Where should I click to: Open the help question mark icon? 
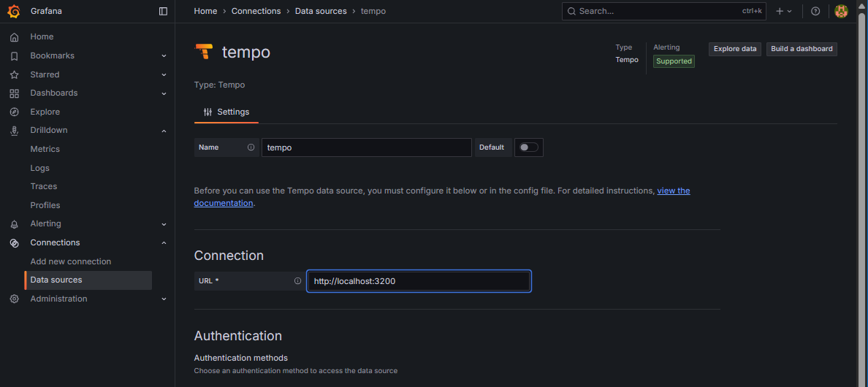coord(815,11)
